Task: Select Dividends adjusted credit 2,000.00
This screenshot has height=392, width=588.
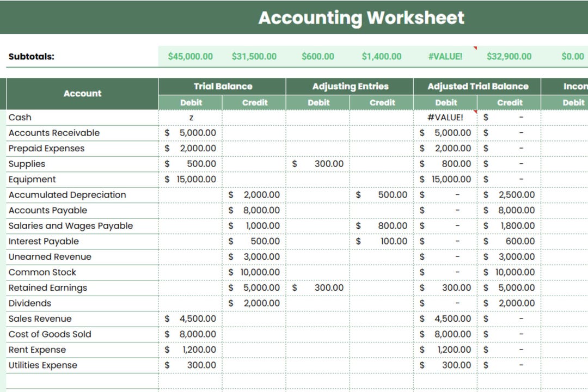Action: [x=509, y=303]
